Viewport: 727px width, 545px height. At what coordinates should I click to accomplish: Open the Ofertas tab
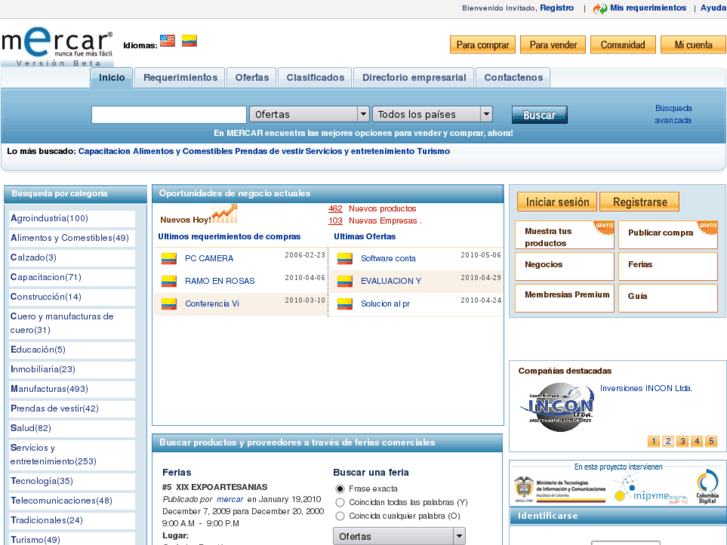point(252,78)
